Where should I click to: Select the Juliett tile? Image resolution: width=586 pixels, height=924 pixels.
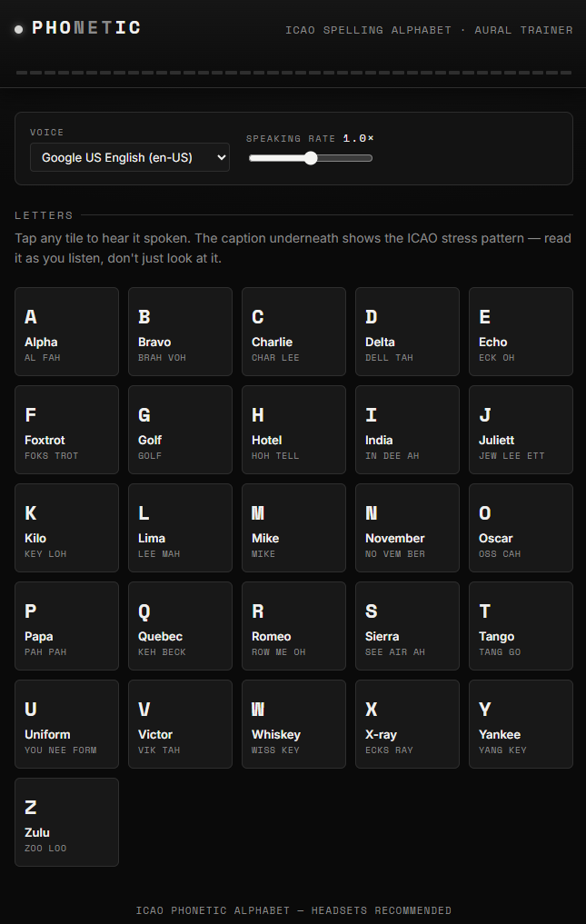pyautogui.click(x=521, y=430)
